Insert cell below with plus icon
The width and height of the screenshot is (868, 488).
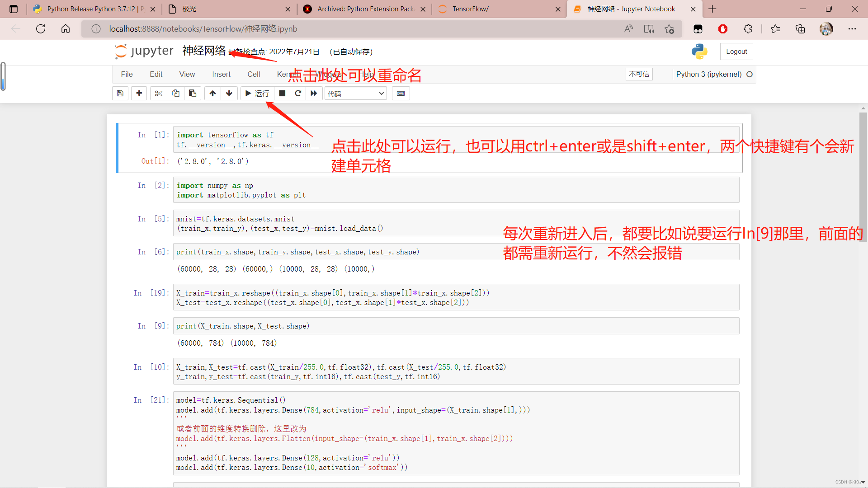(x=139, y=94)
